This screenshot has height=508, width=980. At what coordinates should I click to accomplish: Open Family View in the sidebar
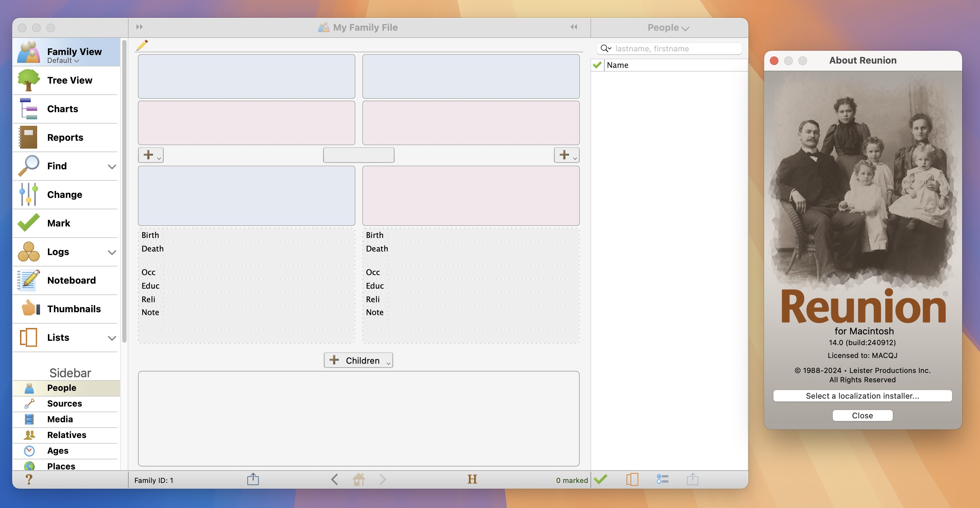[x=66, y=52]
